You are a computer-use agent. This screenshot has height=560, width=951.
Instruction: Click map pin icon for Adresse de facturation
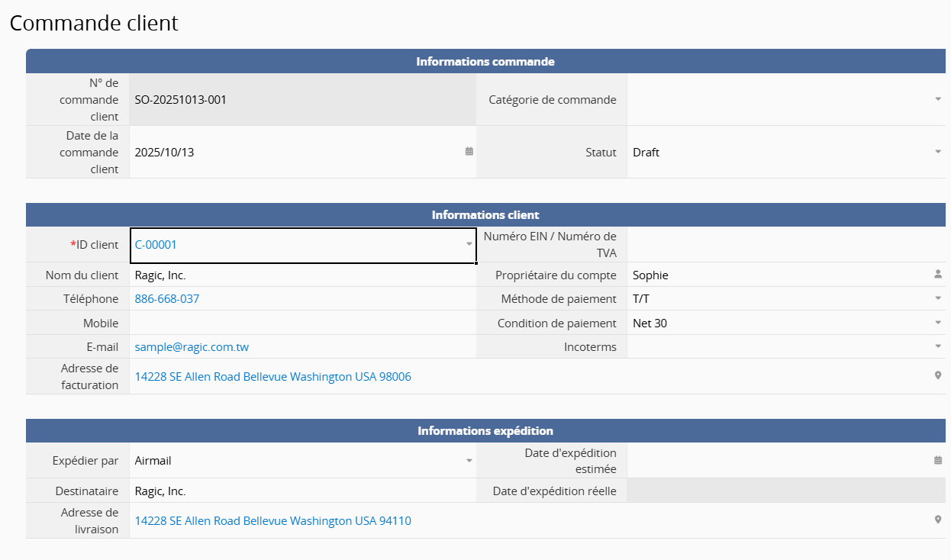tap(938, 375)
